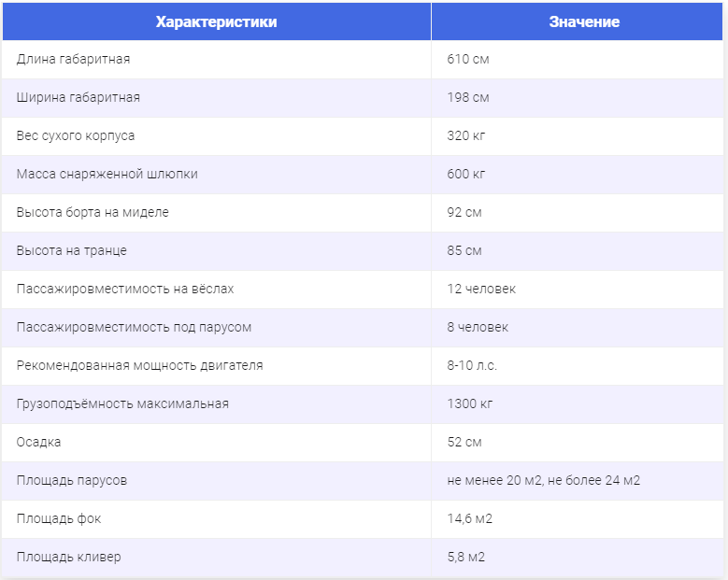The width and height of the screenshot is (728, 580).
Task: Click the 320 кг value
Action: pyautogui.click(x=466, y=136)
